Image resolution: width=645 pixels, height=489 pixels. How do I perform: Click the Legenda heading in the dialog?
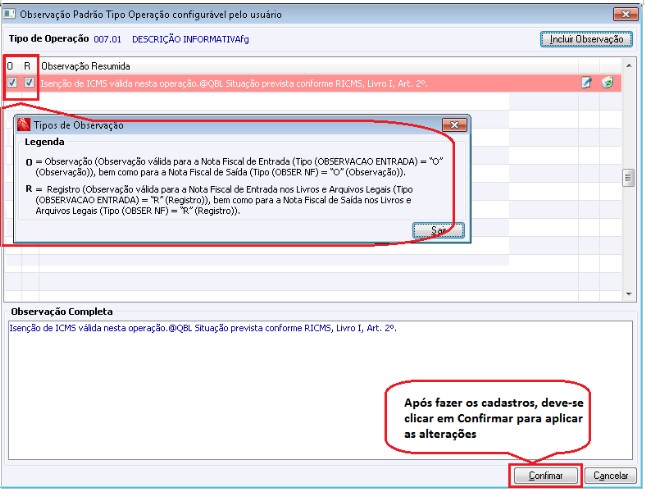[x=44, y=142]
